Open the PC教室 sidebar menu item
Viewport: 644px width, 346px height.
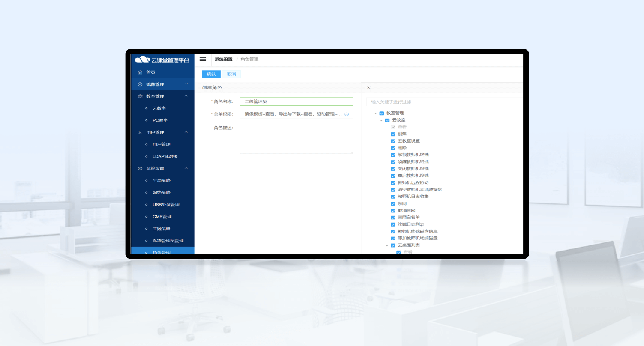point(160,120)
